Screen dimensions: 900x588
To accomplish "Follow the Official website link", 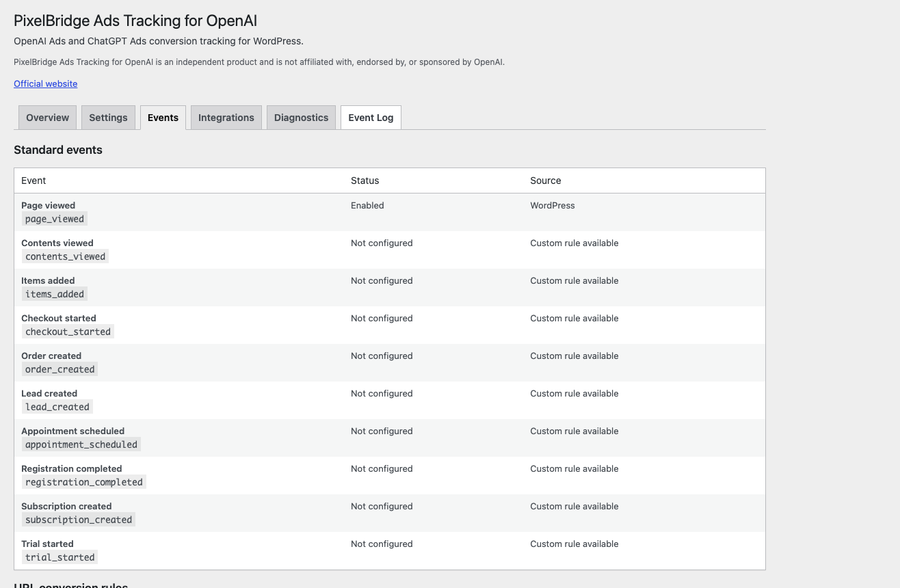I will 46,84.
